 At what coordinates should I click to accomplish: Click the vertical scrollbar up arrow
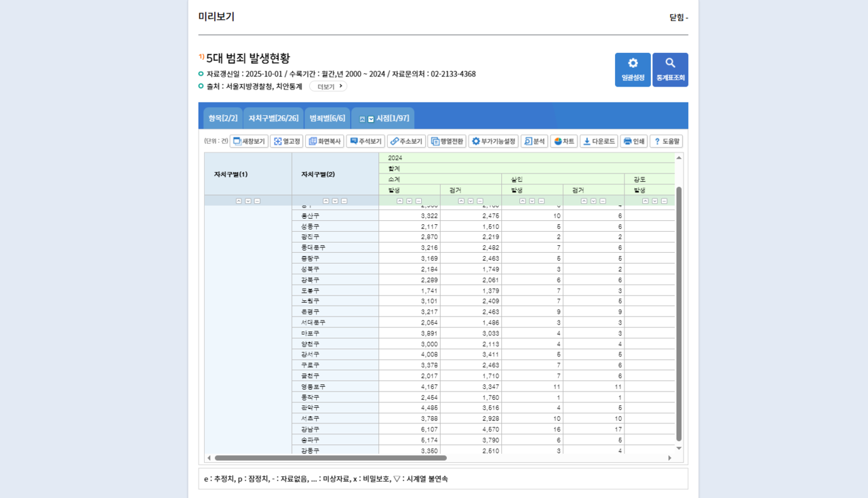679,157
